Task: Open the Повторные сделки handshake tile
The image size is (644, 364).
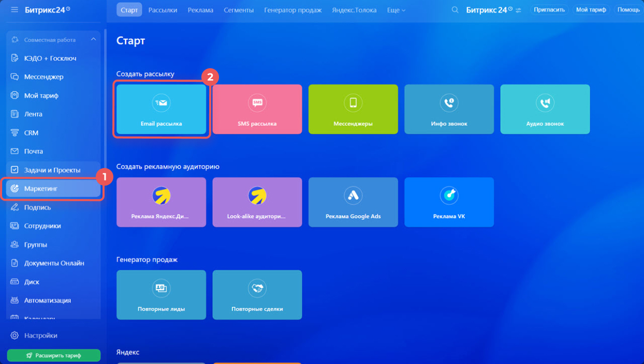Action: [257, 295]
